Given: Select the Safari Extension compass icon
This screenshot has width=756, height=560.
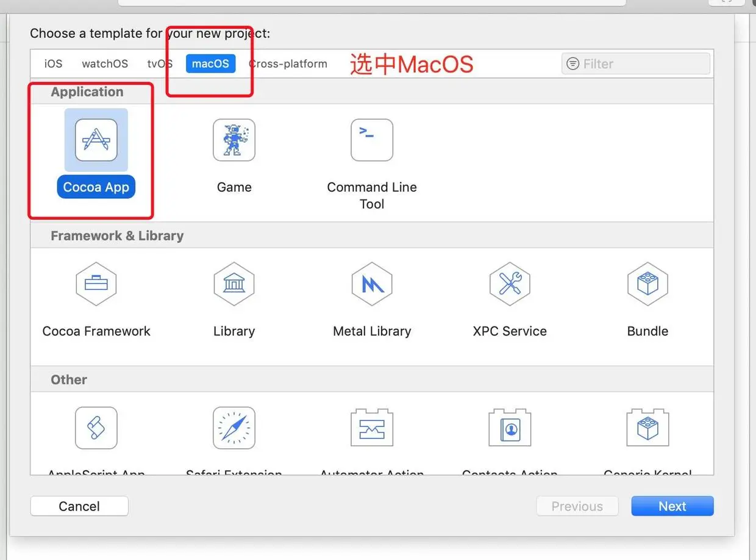Looking at the screenshot, I should (x=234, y=428).
